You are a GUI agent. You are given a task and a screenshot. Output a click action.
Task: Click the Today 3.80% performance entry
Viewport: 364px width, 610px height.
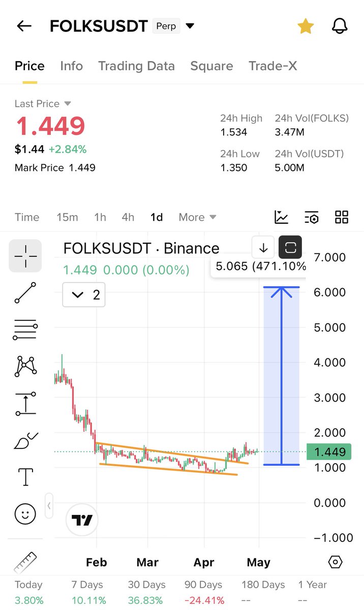pos(29,593)
